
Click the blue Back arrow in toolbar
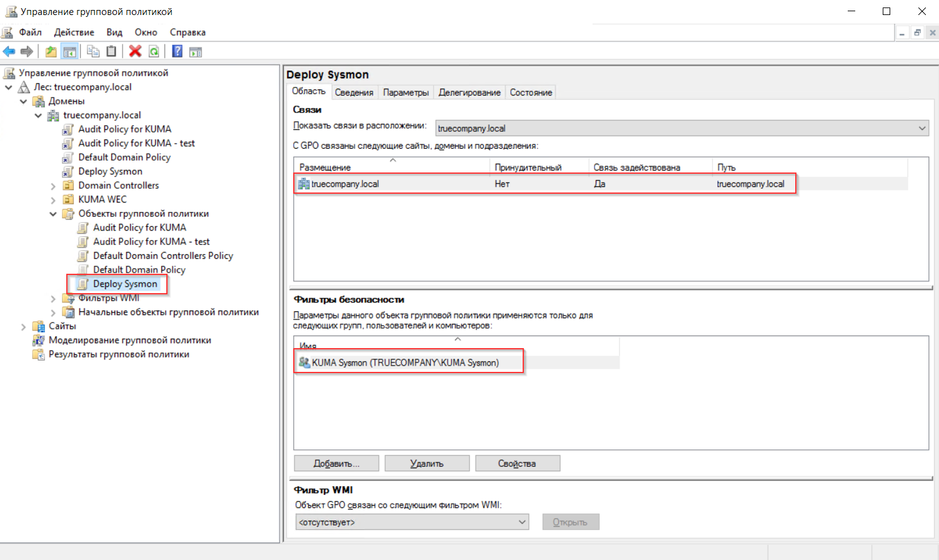click(x=9, y=52)
